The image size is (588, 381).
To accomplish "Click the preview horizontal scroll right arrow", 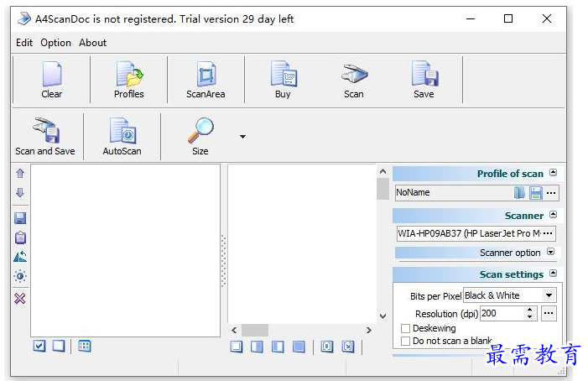I will pos(369,330).
